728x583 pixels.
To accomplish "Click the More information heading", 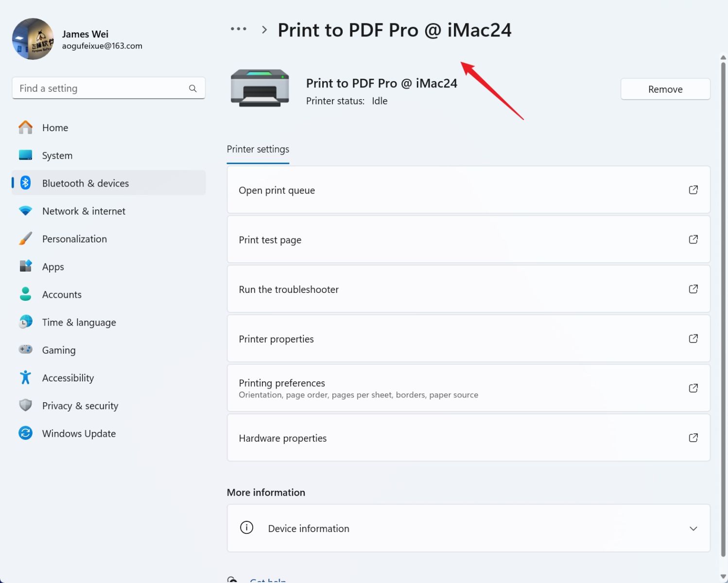I will click(266, 492).
